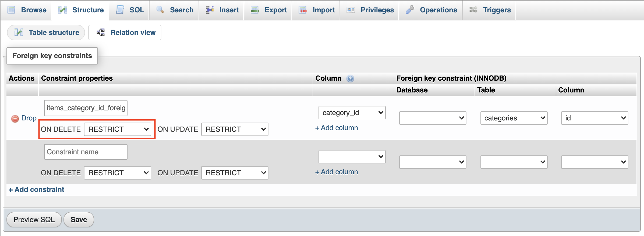Open the referenced column id dropdown
This screenshot has width=644, height=236.
pos(595,118)
